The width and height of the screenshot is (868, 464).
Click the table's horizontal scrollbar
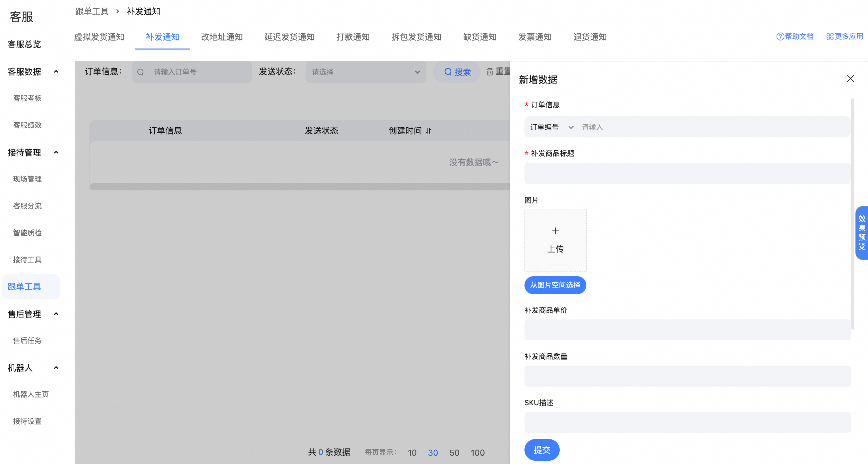coord(300,187)
